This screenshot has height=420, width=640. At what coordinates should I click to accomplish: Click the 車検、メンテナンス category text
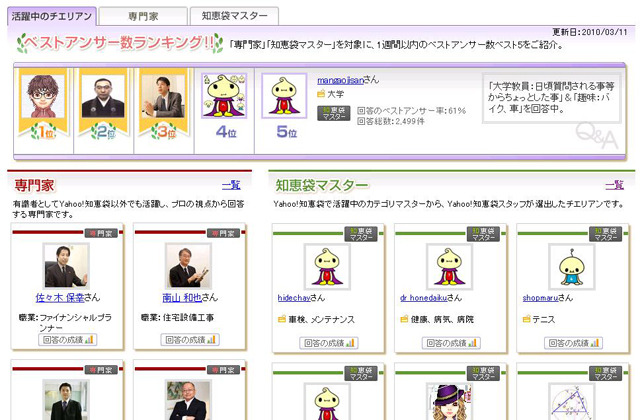pyautogui.click(x=322, y=320)
